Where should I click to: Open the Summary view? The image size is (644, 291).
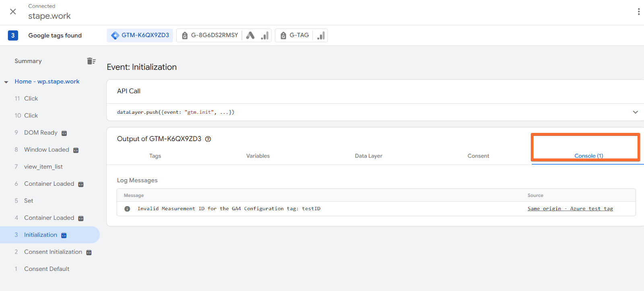(x=28, y=61)
